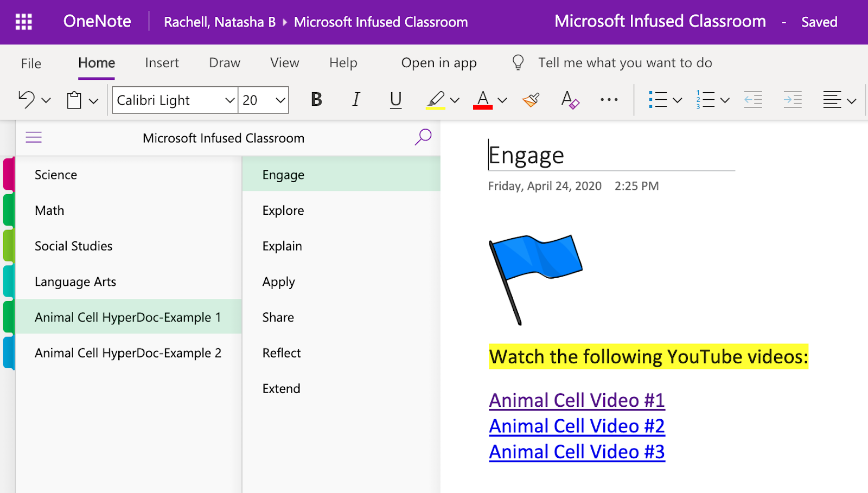Viewport: 868px width, 493px height.
Task: Select the Format Painter icon
Action: pos(531,100)
